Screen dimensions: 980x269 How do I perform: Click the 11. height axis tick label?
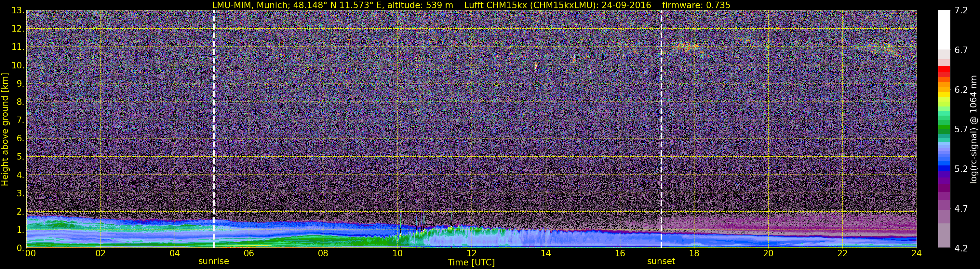coord(18,47)
